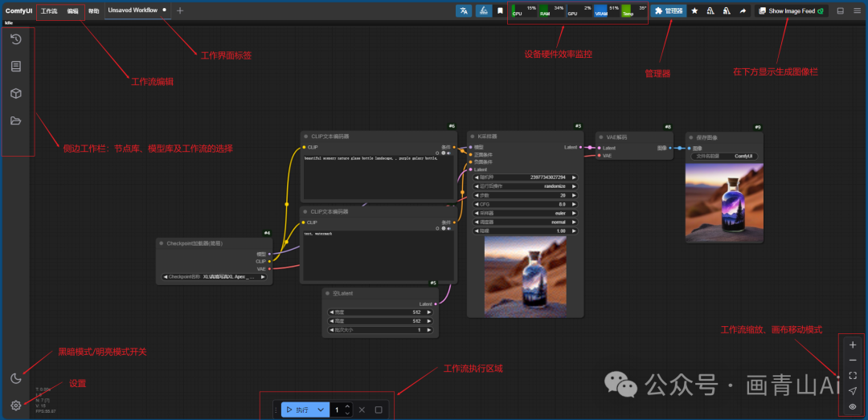This screenshot has width=868, height=420.
Task: Collapse Checkpoint加载器 node dot
Action: coord(162,243)
